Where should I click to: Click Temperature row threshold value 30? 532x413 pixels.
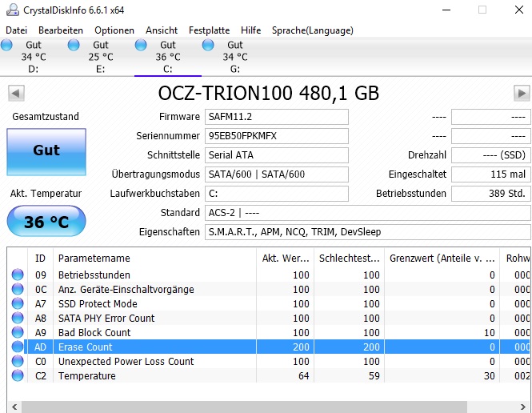point(489,375)
